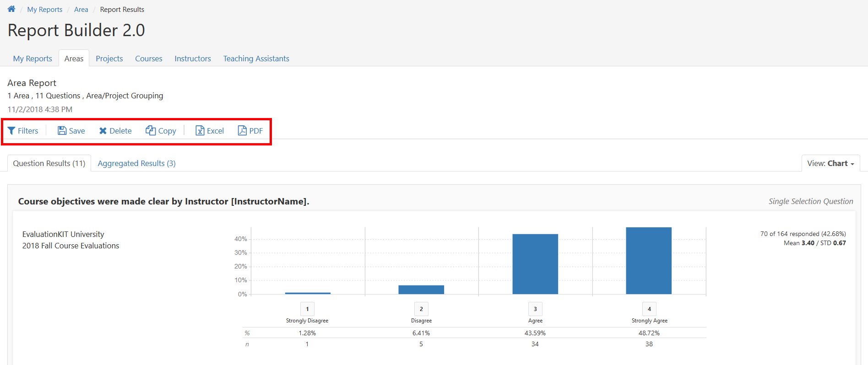Select the Areas tab

74,59
